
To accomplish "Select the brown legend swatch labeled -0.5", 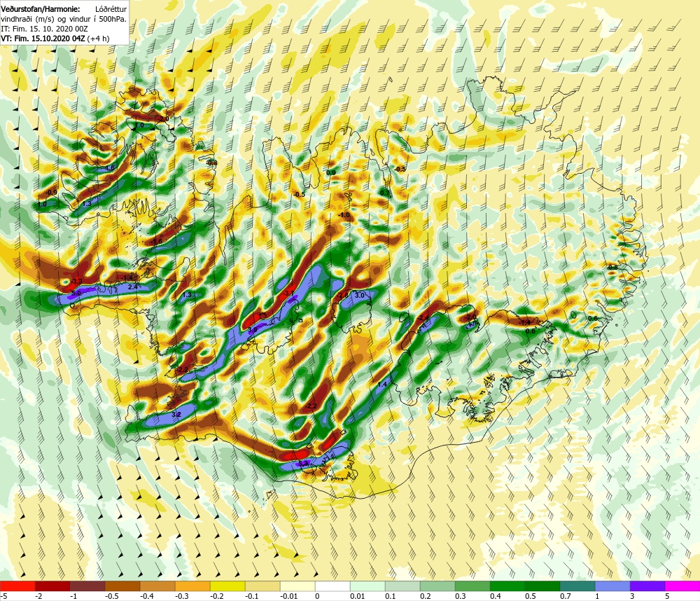I will click(x=122, y=586).
